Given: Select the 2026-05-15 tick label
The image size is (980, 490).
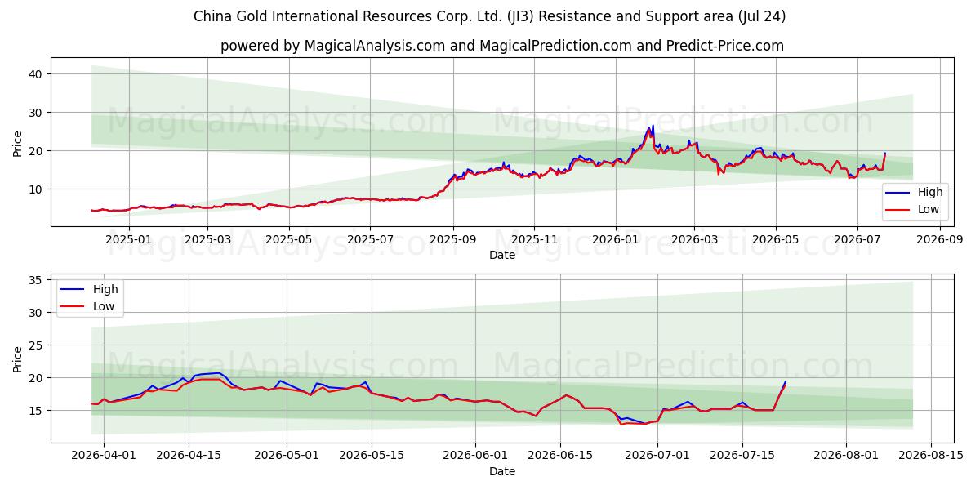Looking at the screenshot, I should pyautogui.click(x=372, y=456).
